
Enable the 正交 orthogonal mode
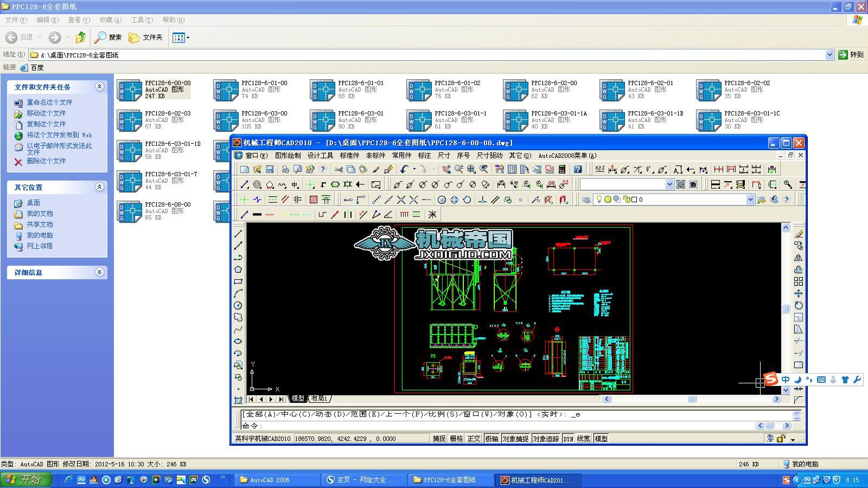(473, 439)
